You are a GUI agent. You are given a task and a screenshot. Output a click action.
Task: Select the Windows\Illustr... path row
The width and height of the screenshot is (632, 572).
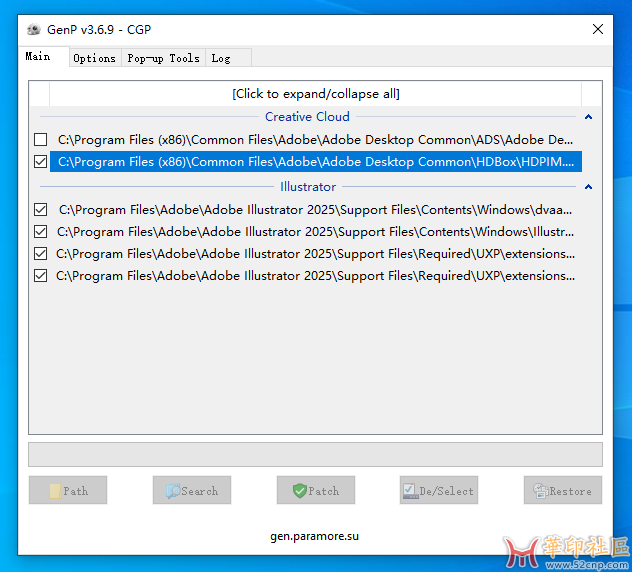(315, 232)
